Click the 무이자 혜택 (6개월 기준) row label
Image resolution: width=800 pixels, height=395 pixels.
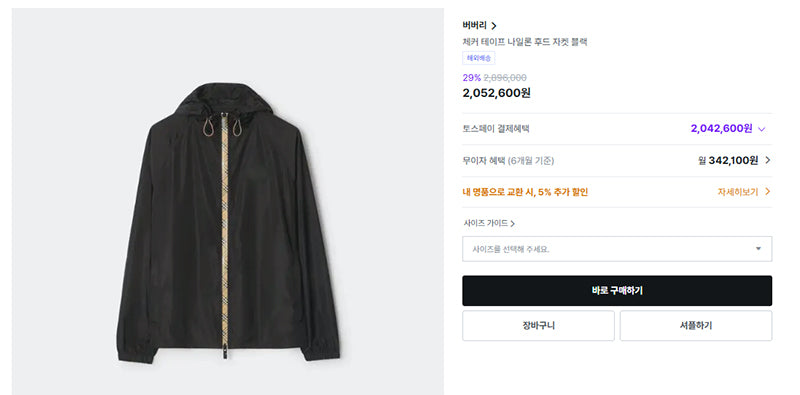[x=508, y=161]
